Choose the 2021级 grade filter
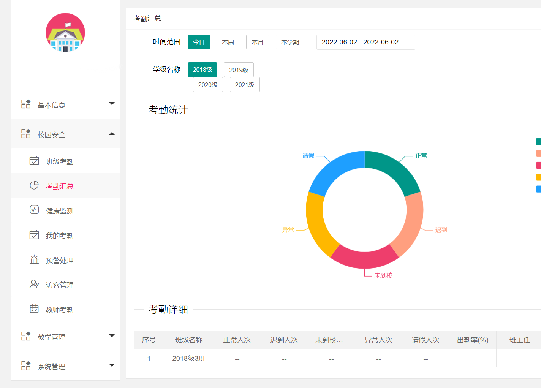 pyautogui.click(x=245, y=85)
